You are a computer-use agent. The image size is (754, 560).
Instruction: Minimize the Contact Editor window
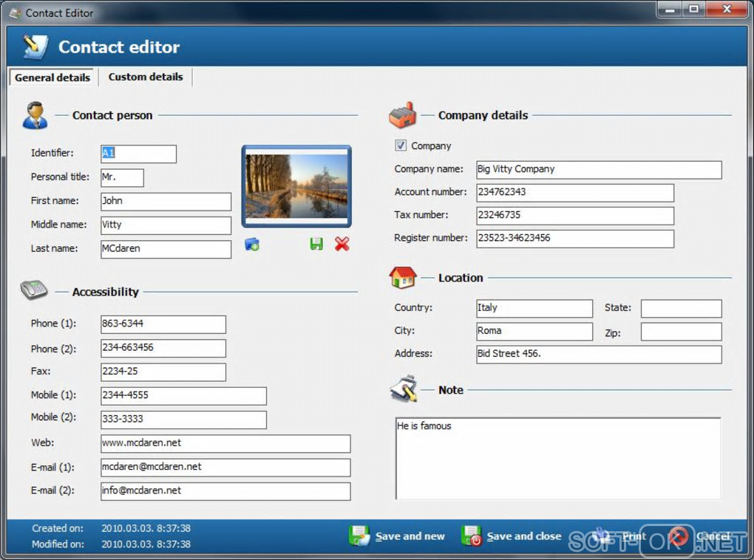click(x=670, y=9)
